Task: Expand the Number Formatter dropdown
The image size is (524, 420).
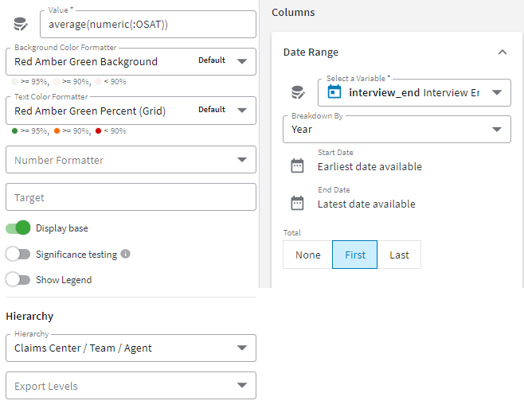Action: pyautogui.click(x=131, y=160)
